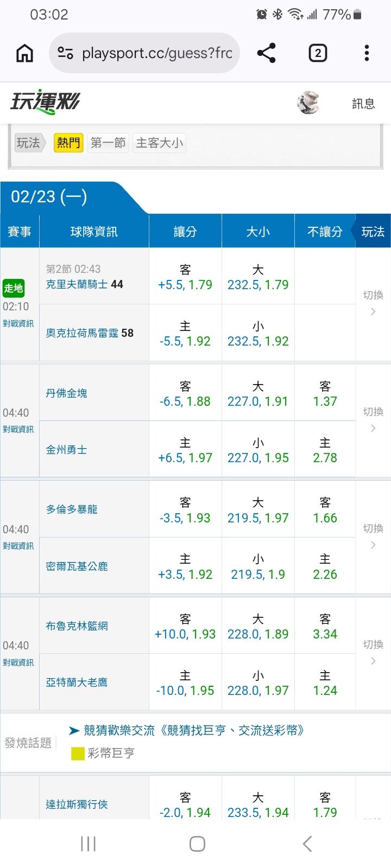Open the browser three-dot menu
391x868 pixels.
click(x=367, y=53)
